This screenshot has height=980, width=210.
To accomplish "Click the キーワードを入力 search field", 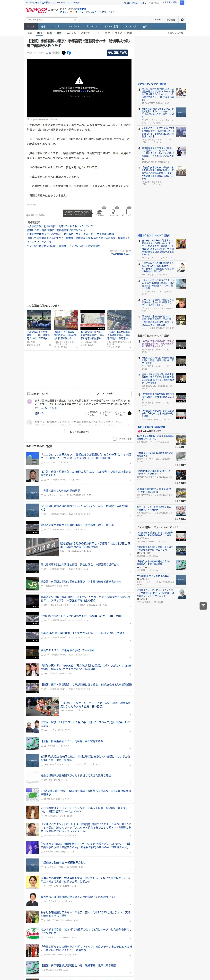I will [x=49, y=20].
